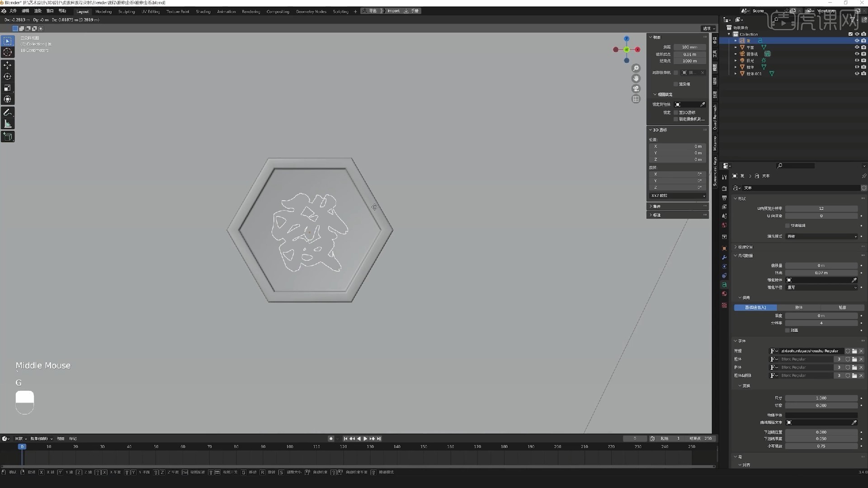The height and width of the screenshot is (488, 868).
Task: Jump to the timeline start frame
Action: (345, 439)
